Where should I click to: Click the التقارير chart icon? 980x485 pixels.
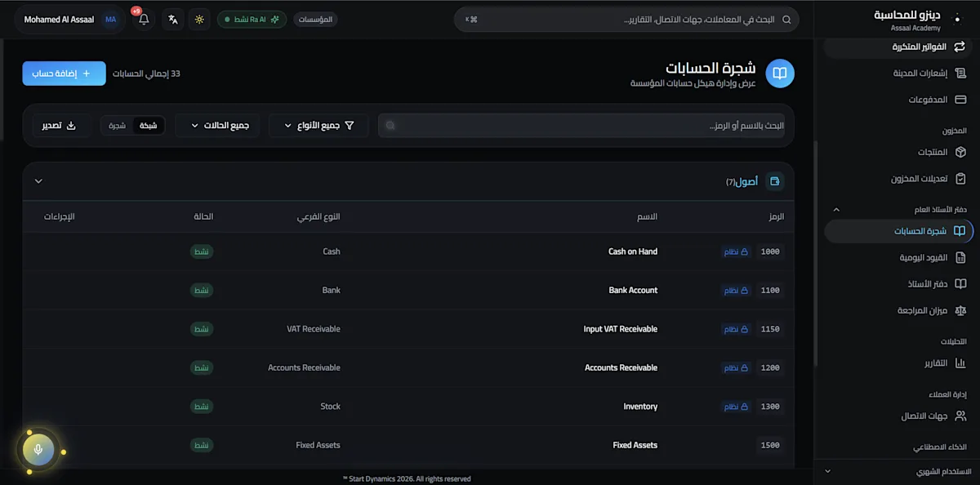pyautogui.click(x=960, y=363)
